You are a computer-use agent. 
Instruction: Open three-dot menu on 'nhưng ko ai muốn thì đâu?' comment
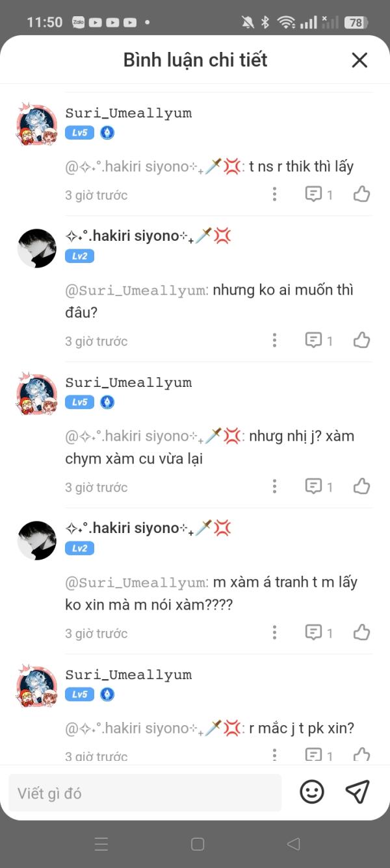(275, 340)
